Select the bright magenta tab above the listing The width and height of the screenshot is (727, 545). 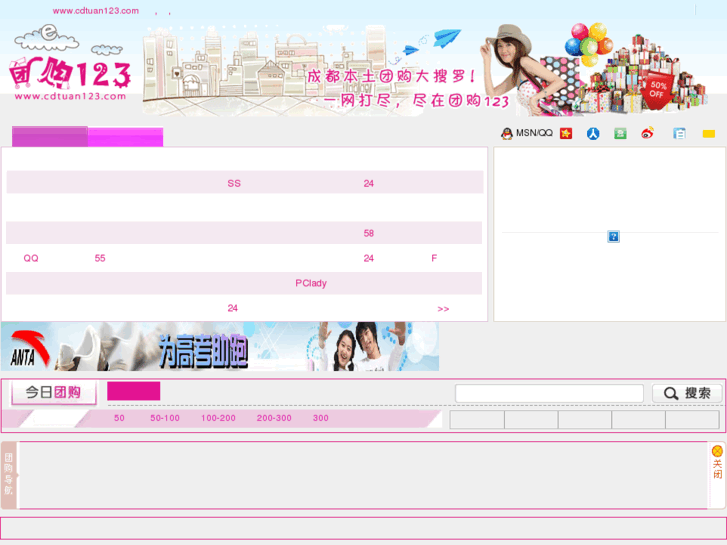point(126,137)
